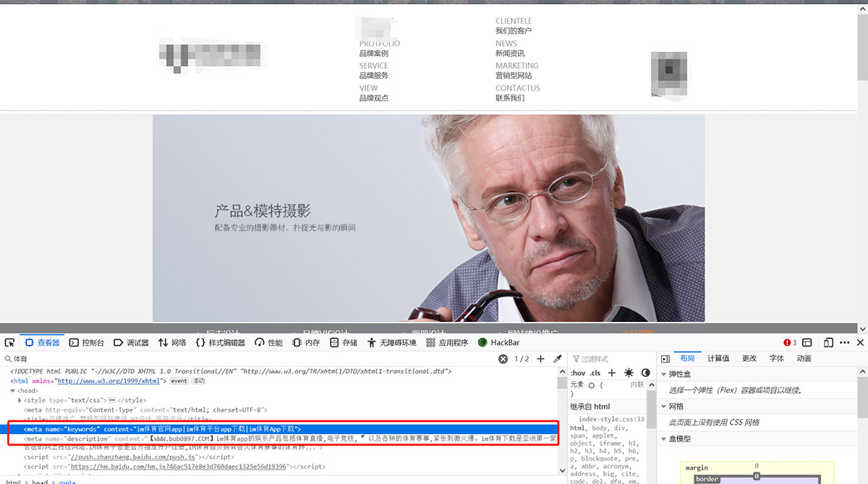Image resolution: width=868 pixels, height=484 pixels.
Task: Select the 元素 rule target icon
Action: coord(592,386)
